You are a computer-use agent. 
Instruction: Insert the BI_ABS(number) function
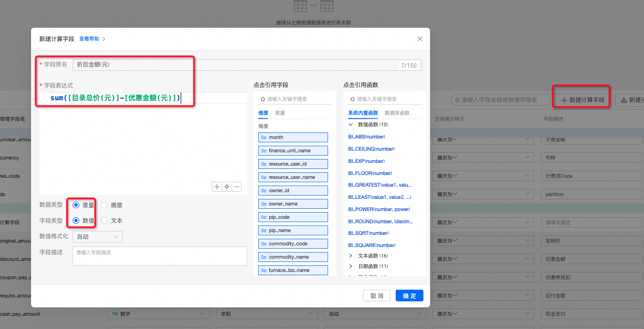[x=366, y=137]
